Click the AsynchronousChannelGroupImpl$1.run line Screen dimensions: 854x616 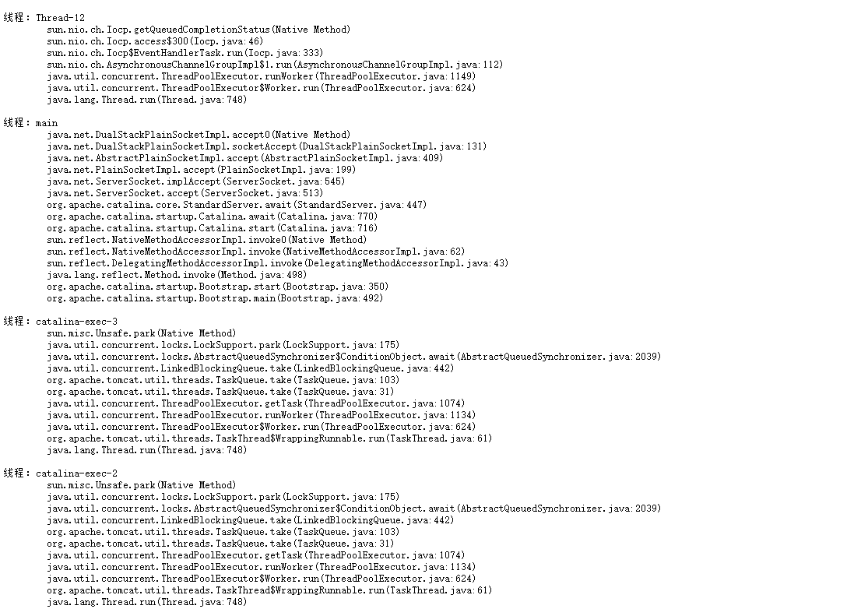[275, 65]
